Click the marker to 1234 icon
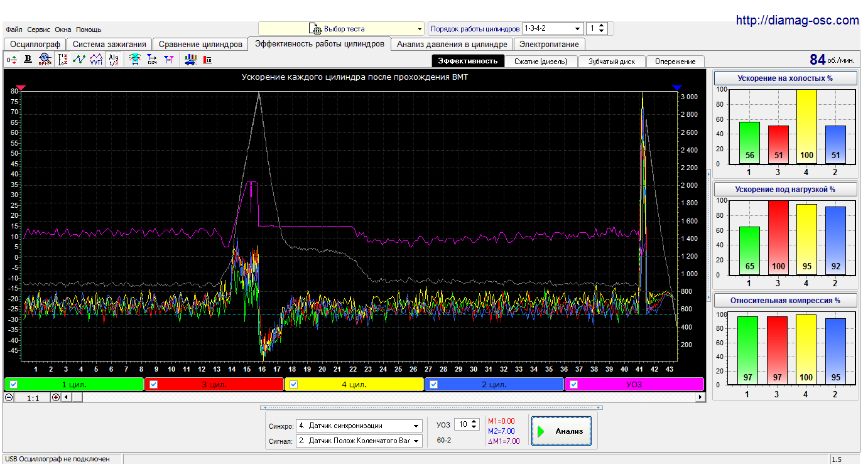The image size is (868, 467). pos(151,60)
